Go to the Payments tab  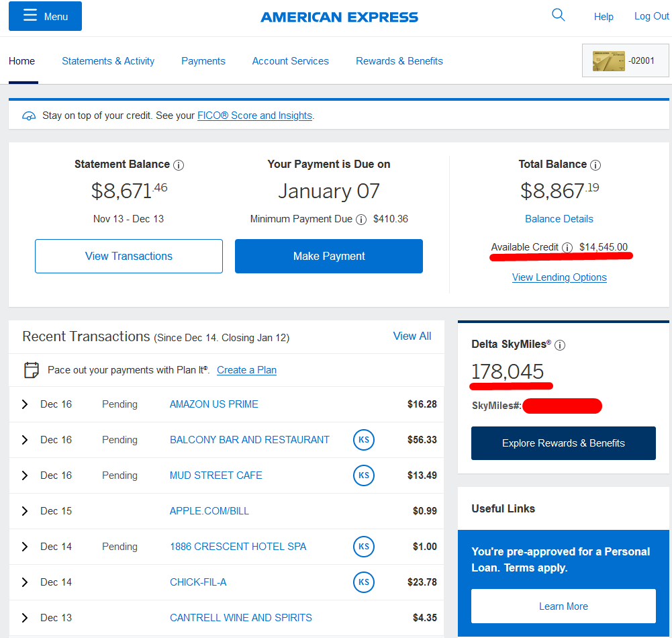[203, 61]
